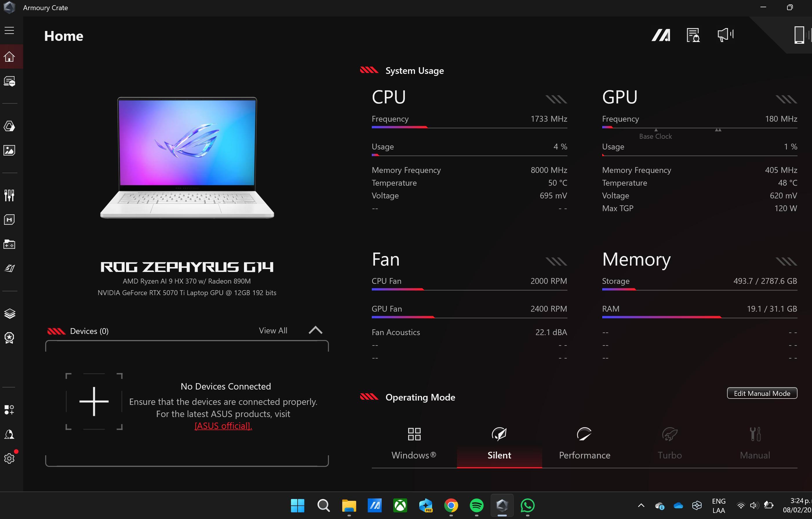Collapse the Devices section chevron
The height and width of the screenshot is (519, 812).
[x=315, y=330]
